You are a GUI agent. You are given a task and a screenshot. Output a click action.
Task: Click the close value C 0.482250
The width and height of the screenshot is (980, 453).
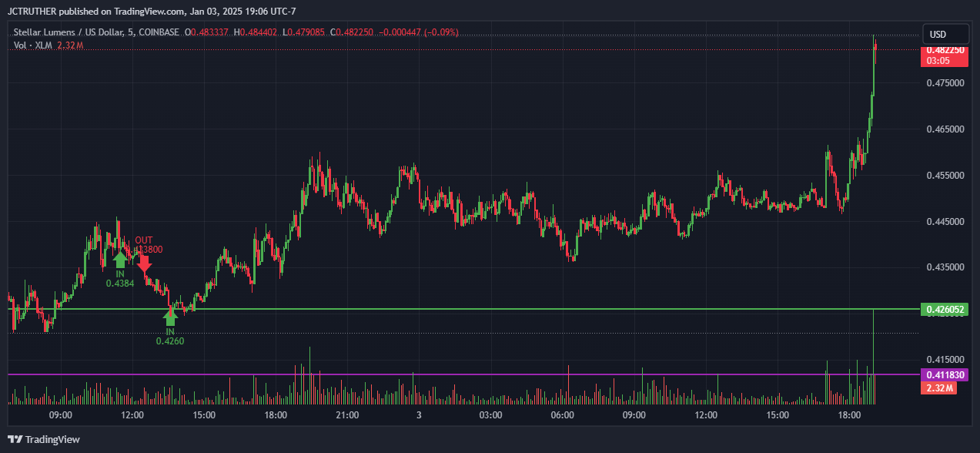(x=352, y=32)
